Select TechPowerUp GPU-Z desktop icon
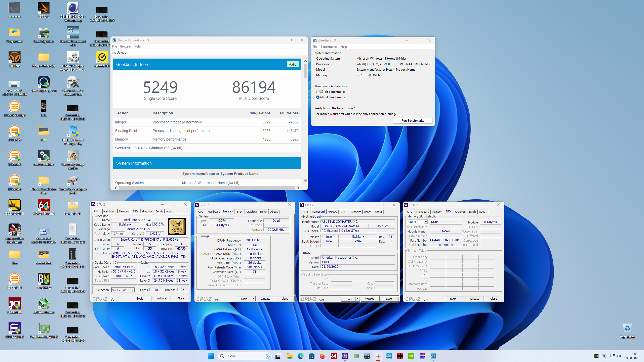The height and width of the screenshot is (362, 644). tap(44, 330)
